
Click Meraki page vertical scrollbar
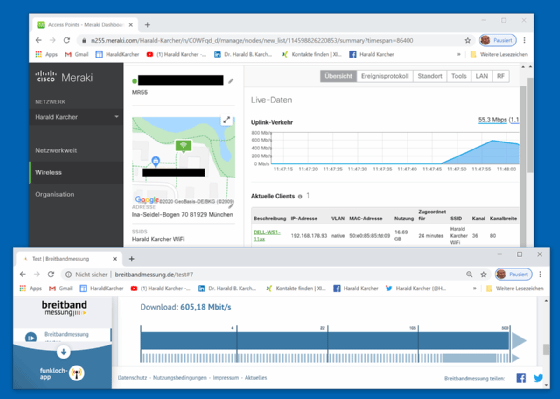530,125
